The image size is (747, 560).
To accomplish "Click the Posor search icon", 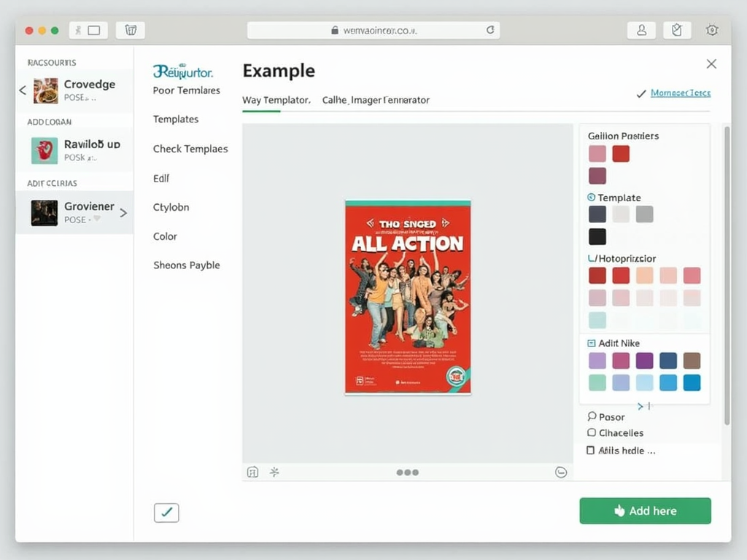I will pyautogui.click(x=592, y=416).
